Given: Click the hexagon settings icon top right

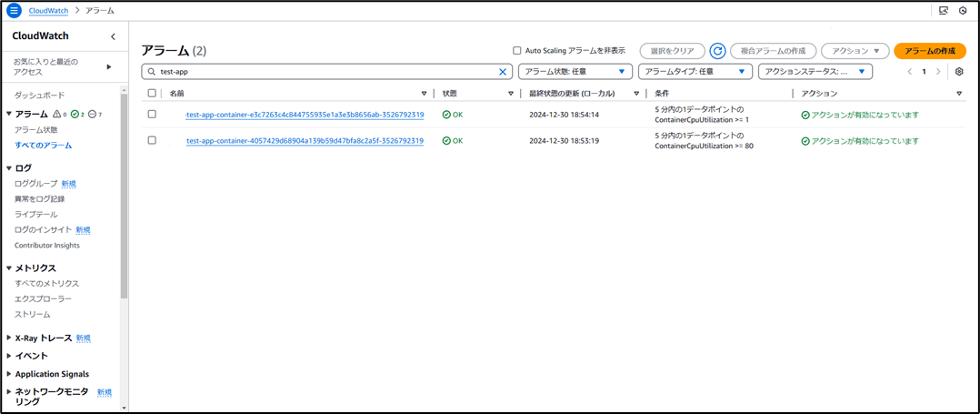Looking at the screenshot, I should pos(963,11).
